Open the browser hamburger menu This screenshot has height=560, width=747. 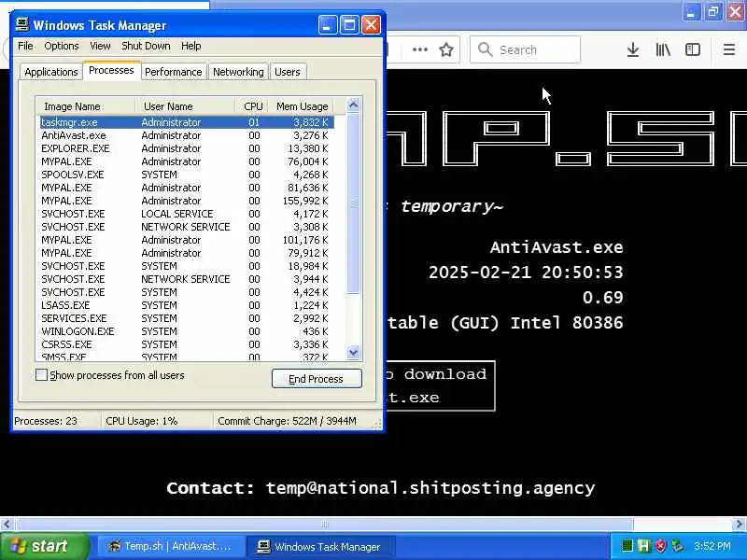tap(729, 49)
